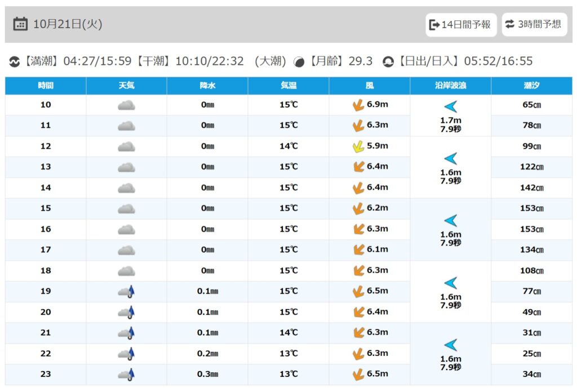This screenshot has height=392, width=577.
Task: Click the sunrise icon before 日出/日入
Action: click(x=388, y=61)
